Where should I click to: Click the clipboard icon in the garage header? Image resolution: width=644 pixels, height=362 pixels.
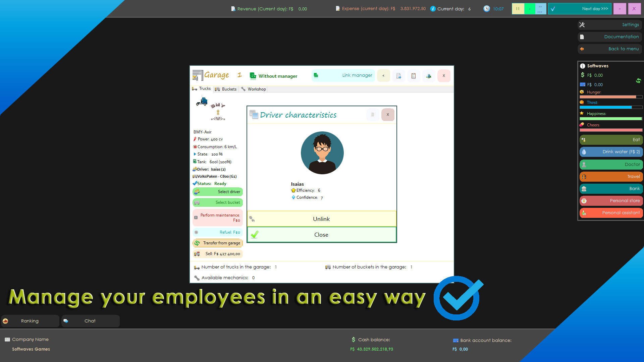coord(414,76)
